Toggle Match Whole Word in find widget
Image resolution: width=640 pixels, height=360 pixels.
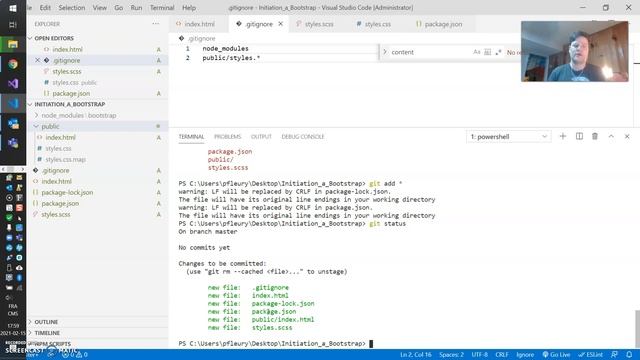[x=487, y=52]
